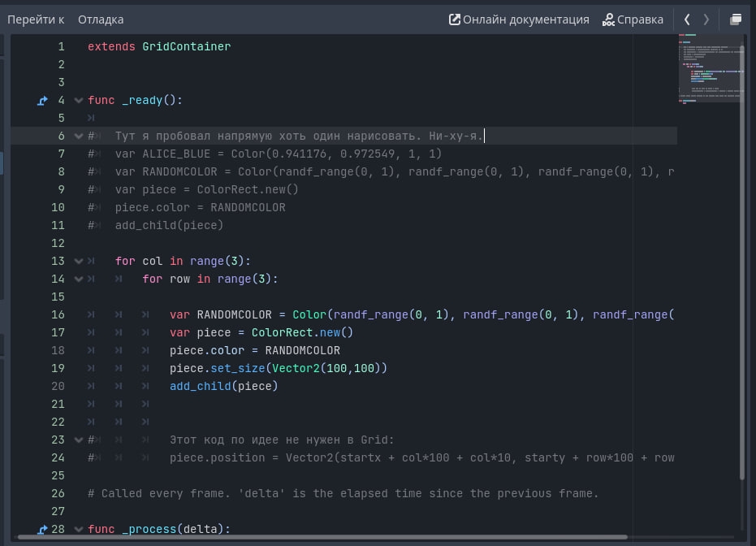Screen dimensions: 756x546
Task: Click 'Этот код по идее' comment
Action: [282, 440]
